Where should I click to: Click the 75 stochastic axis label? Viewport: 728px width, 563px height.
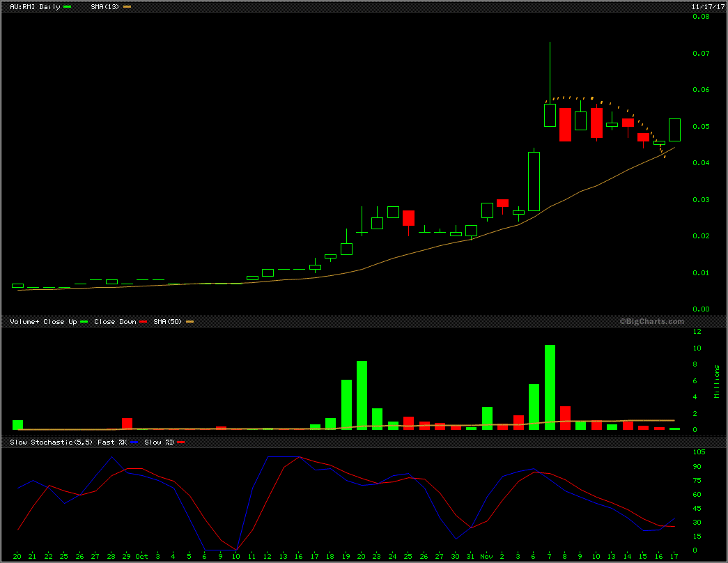(x=697, y=481)
